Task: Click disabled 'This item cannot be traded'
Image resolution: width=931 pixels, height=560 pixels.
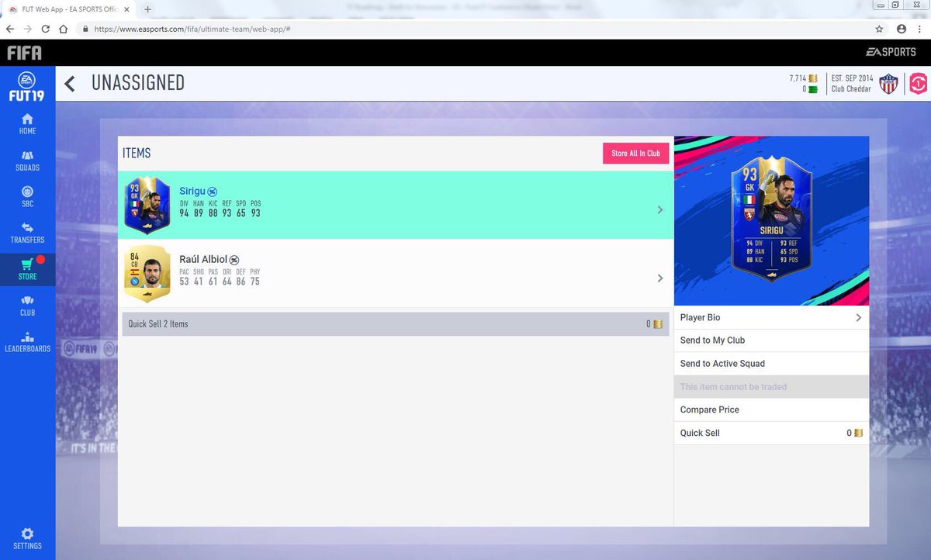Action: tap(771, 387)
